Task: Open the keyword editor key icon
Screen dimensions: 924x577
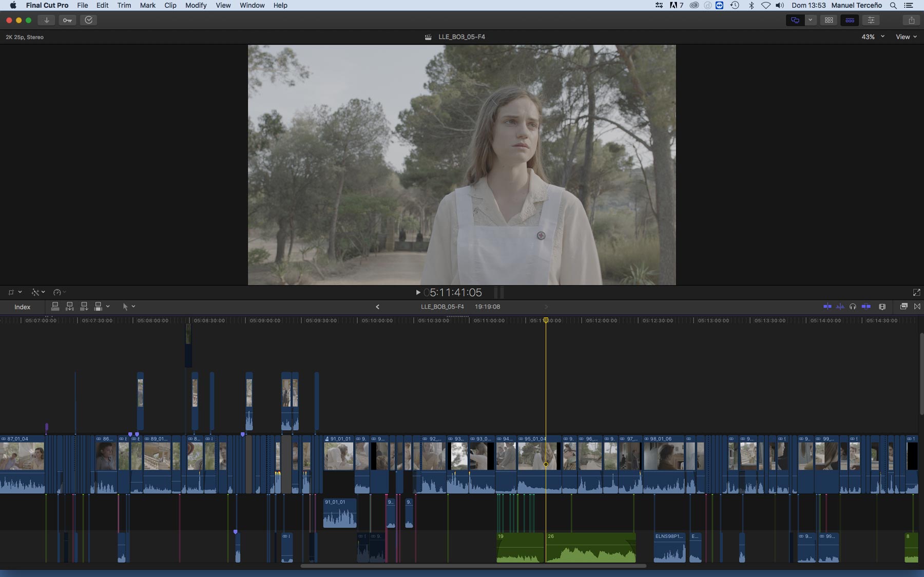Action: (67, 20)
